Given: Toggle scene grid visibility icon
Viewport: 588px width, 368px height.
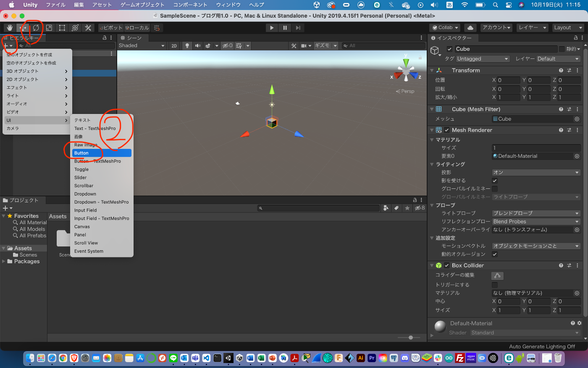Looking at the screenshot, I should click(239, 46).
